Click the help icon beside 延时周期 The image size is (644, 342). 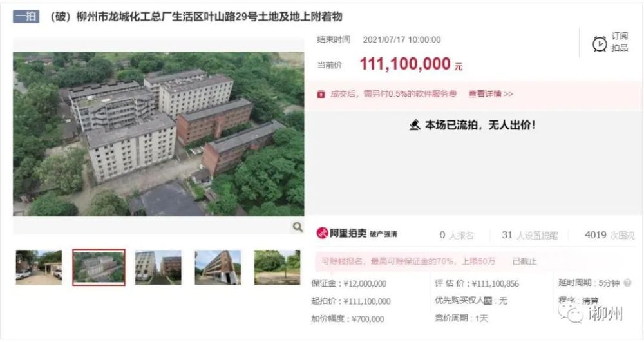coord(627,283)
